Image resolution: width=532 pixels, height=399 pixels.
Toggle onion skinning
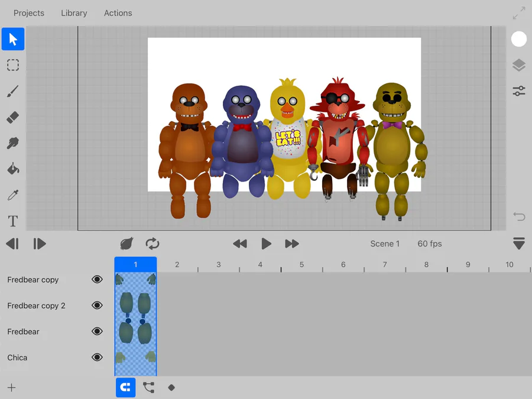tap(126, 244)
